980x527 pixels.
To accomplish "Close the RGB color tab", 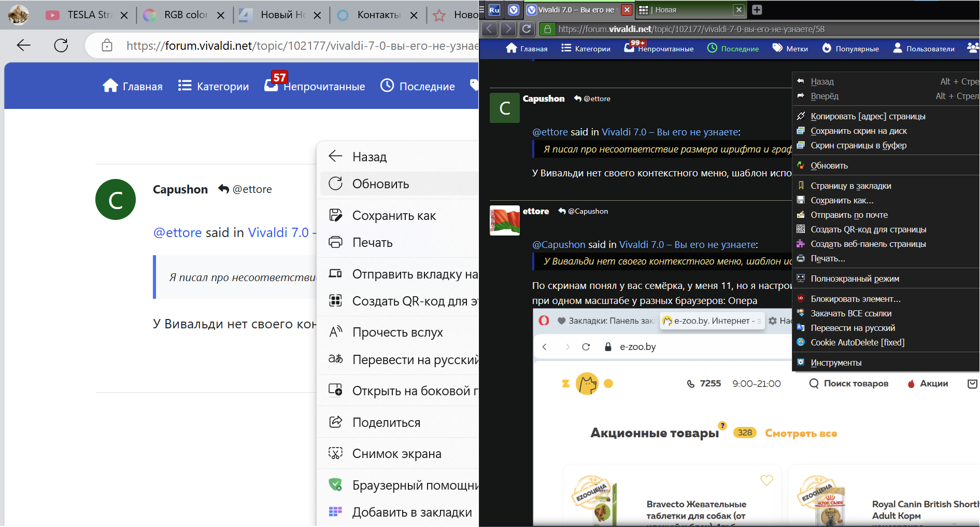I will 221,16.
